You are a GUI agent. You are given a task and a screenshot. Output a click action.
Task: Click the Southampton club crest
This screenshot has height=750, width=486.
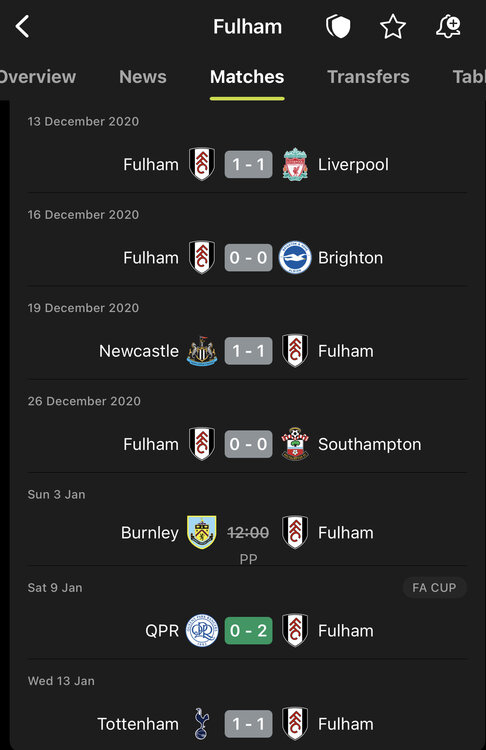295,444
